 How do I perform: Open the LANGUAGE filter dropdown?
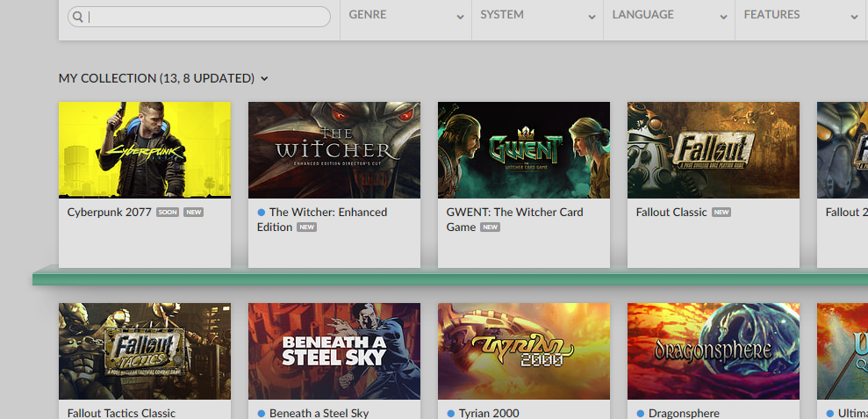pos(670,16)
